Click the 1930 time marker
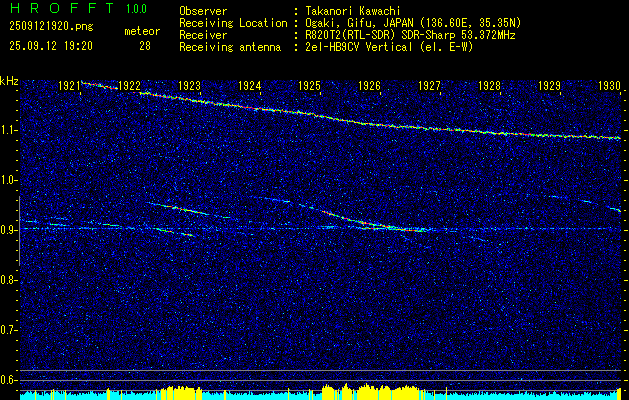 pos(609,86)
